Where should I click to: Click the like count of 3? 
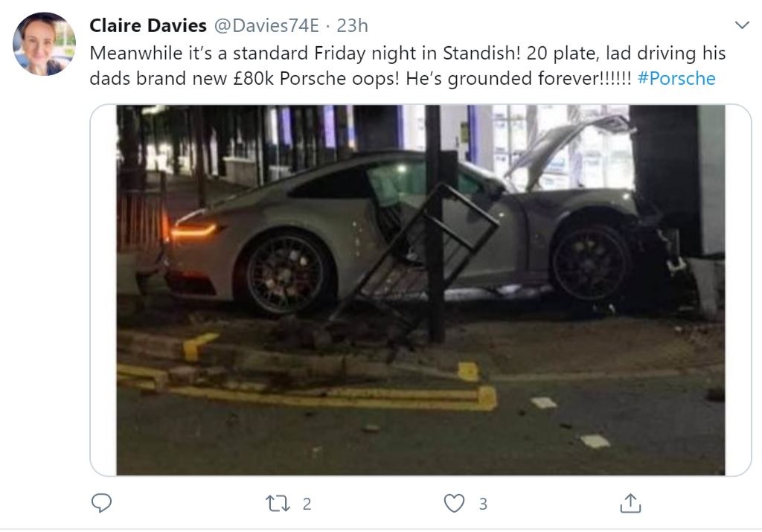click(483, 504)
